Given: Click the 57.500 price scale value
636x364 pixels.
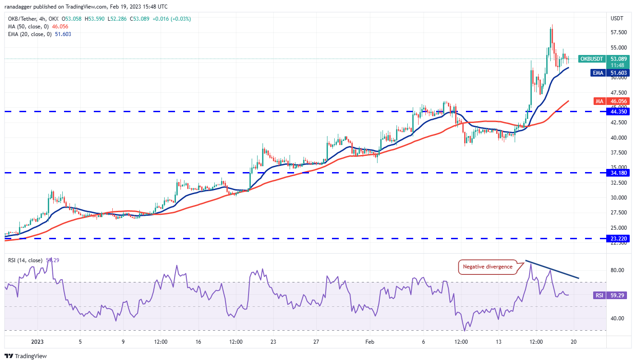Looking at the screenshot, I should click(619, 32).
